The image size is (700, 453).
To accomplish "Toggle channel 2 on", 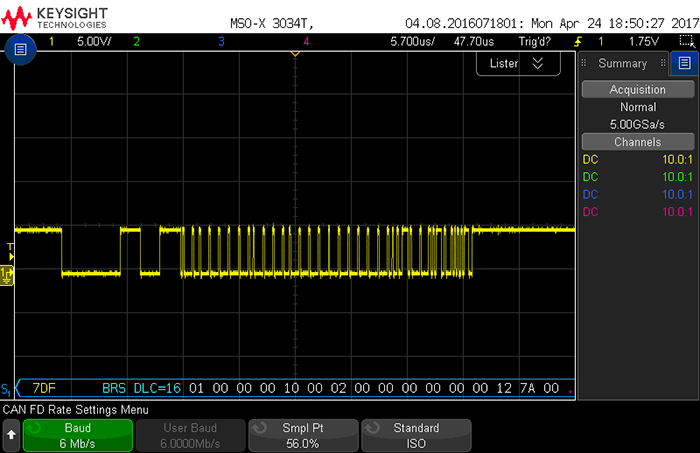I will (x=137, y=42).
